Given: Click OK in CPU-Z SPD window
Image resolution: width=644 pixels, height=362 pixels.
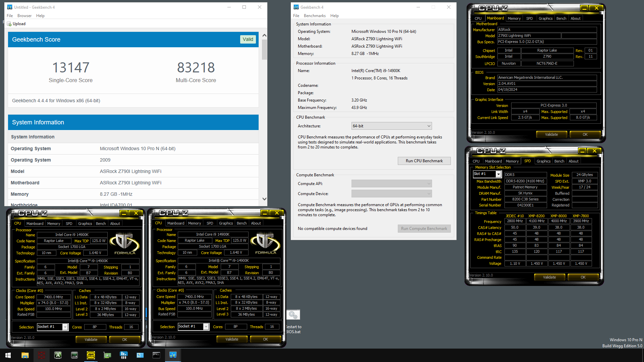Looking at the screenshot, I should pos(583,277).
